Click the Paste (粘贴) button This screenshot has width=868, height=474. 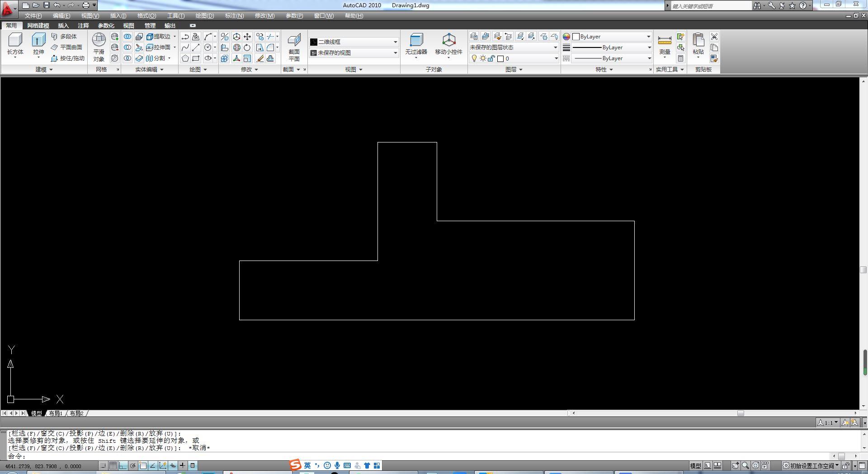click(x=698, y=45)
